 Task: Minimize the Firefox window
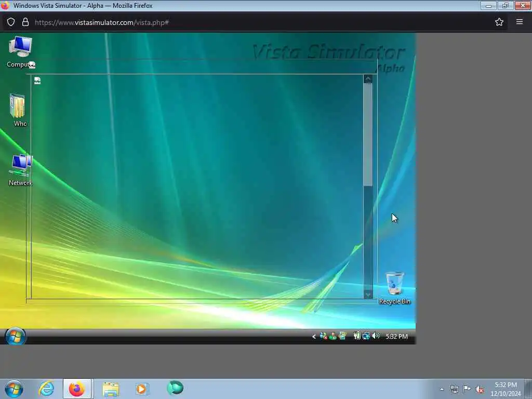click(x=488, y=6)
